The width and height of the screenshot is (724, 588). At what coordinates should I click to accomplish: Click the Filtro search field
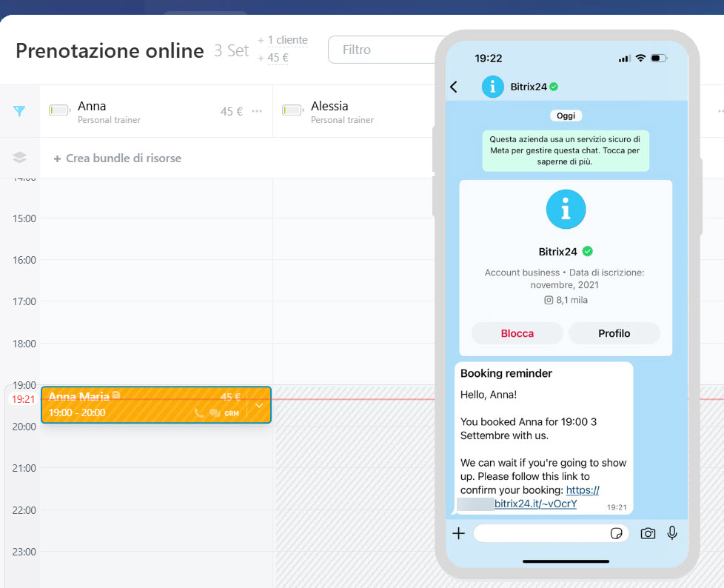381,50
